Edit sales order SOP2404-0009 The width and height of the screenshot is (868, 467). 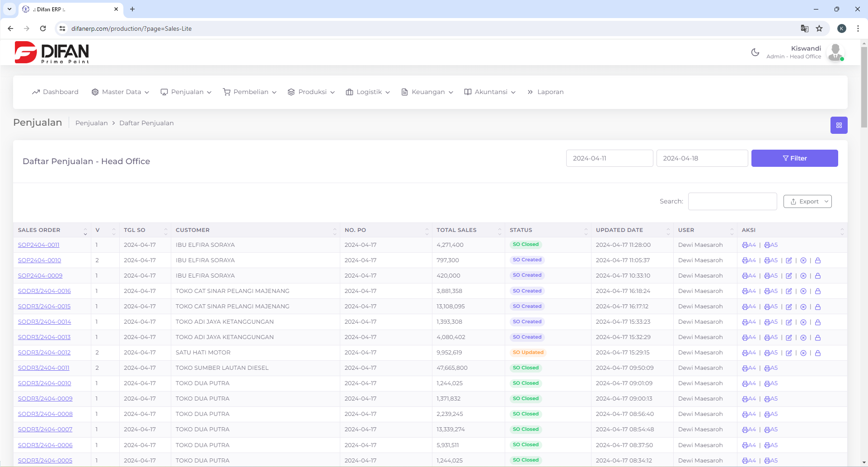789,276
